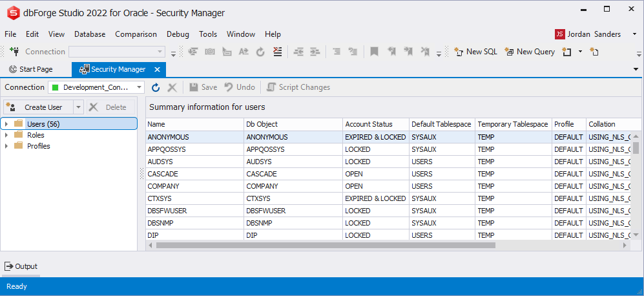Go to previous bookmark icon
The width and height of the screenshot is (644, 296).
(x=392, y=52)
